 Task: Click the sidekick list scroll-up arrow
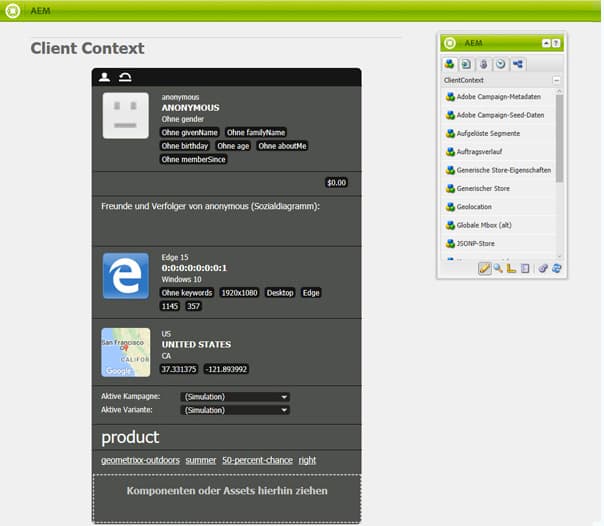(559, 91)
